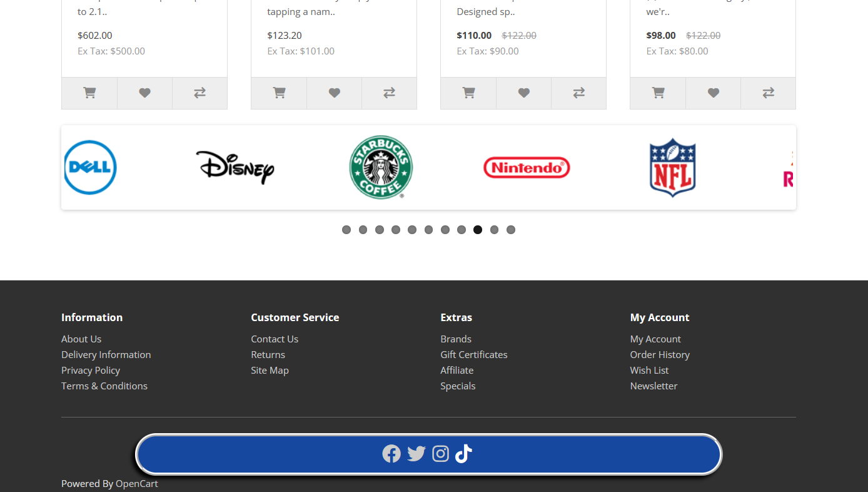Image resolution: width=868 pixels, height=492 pixels.
Task: Open the Twitter social icon
Action: [416, 454]
